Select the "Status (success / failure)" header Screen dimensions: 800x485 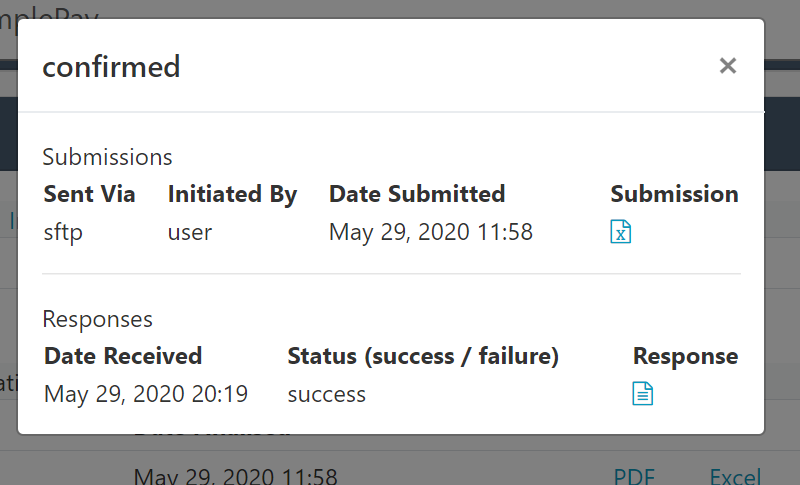tap(423, 356)
